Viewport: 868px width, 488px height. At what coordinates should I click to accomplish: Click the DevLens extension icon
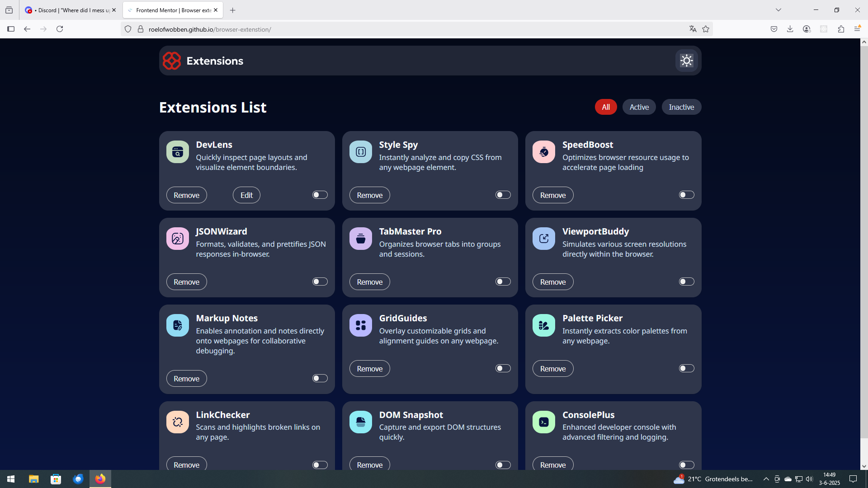click(x=178, y=152)
